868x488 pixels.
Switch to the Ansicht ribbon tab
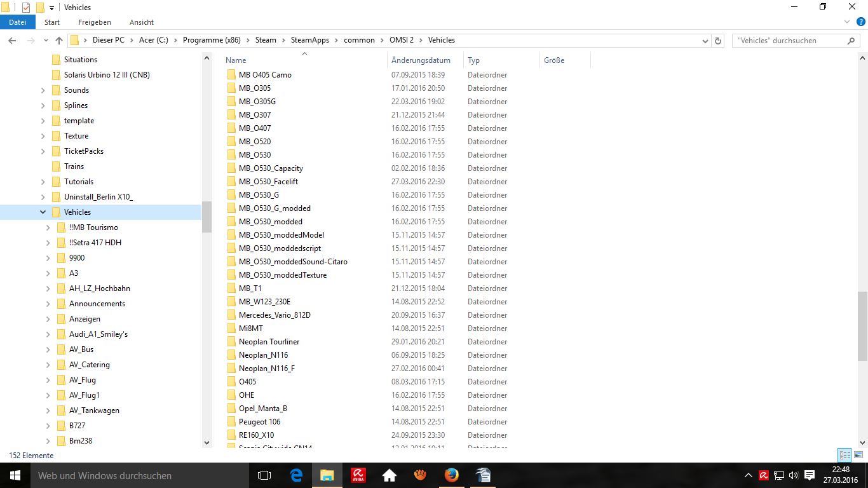(x=142, y=22)
